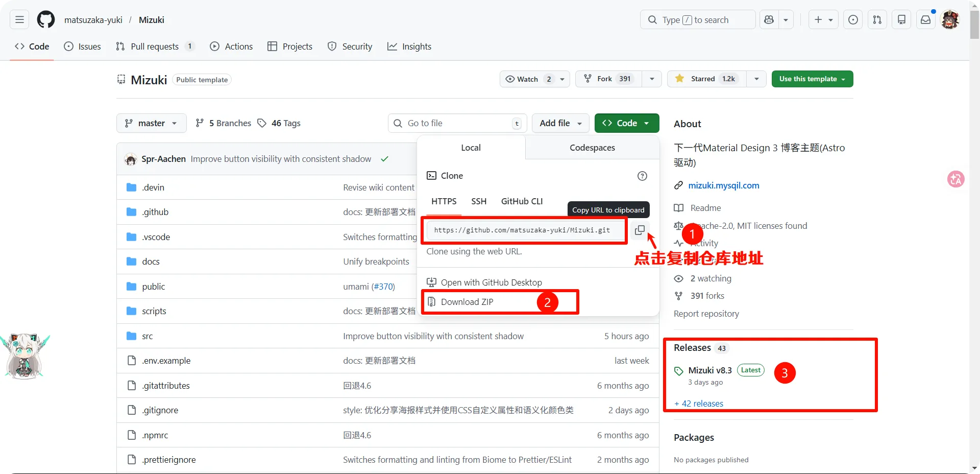Click the Spr-Aachen commit author avatar

point(131,159)
